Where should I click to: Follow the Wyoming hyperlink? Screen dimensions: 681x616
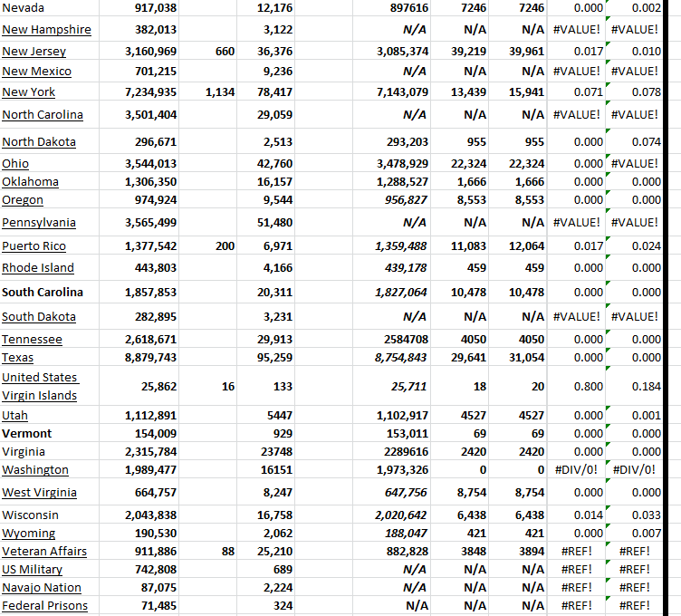29,534
